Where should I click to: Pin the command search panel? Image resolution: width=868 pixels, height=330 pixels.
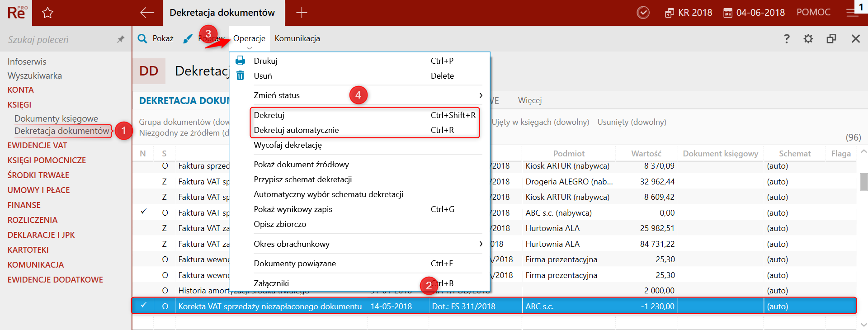(120, 39)
